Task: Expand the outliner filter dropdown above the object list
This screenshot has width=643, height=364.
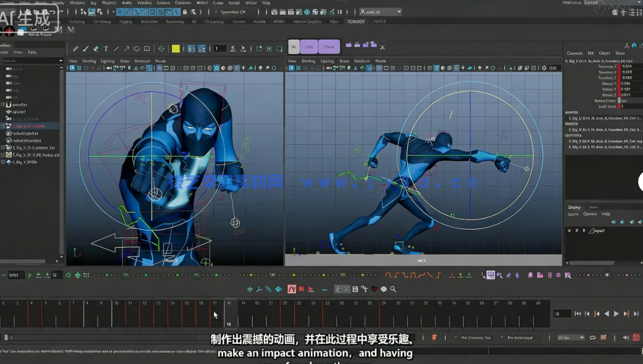Action: [x=61, y=60]
